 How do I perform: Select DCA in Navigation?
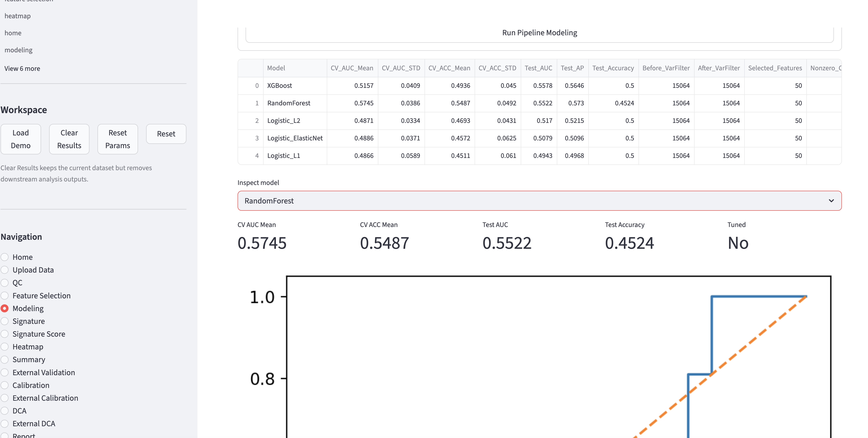5,410
